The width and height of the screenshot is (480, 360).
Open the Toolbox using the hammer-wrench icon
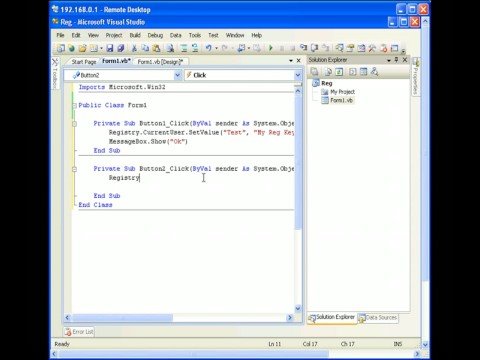click(x=372, y=48)
